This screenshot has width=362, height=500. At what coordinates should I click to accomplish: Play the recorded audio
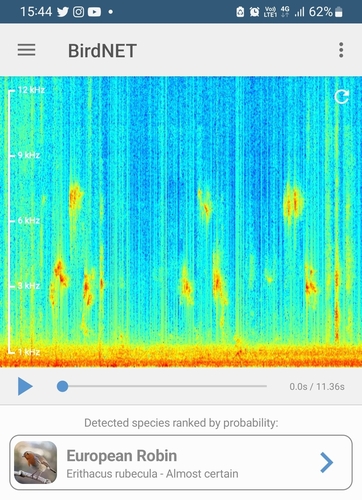(x=25, y=386)
